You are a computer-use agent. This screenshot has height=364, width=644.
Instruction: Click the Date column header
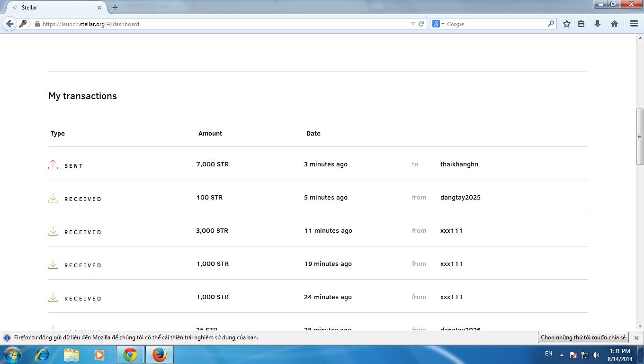point(313,134)
